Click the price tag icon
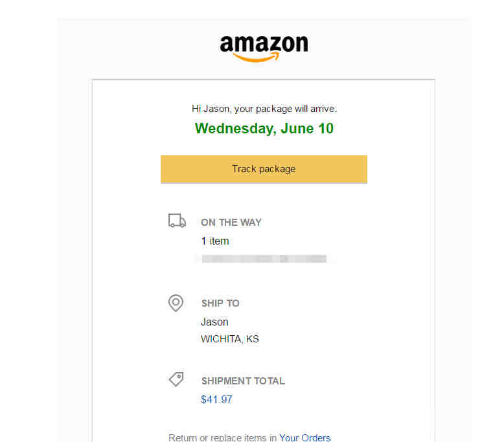Viewport: 504px width, 442px height. click(176, 380)
